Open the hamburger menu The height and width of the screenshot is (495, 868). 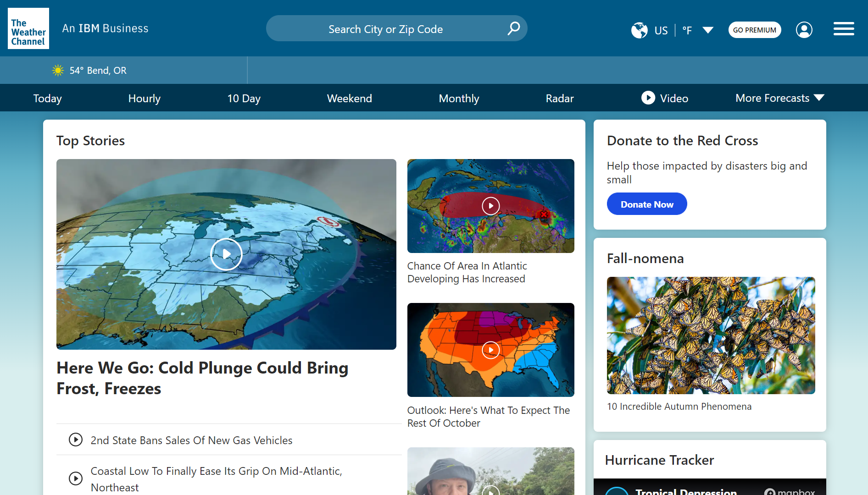[843, 29]
